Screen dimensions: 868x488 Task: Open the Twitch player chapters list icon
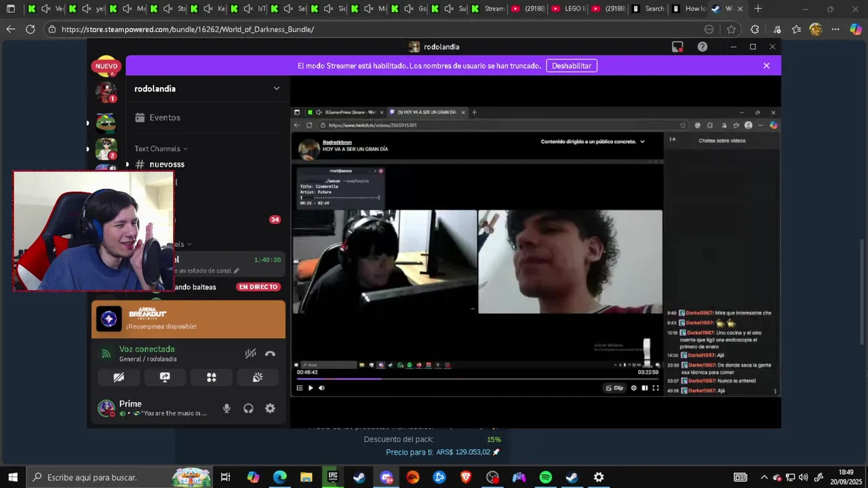click(300, 388)
